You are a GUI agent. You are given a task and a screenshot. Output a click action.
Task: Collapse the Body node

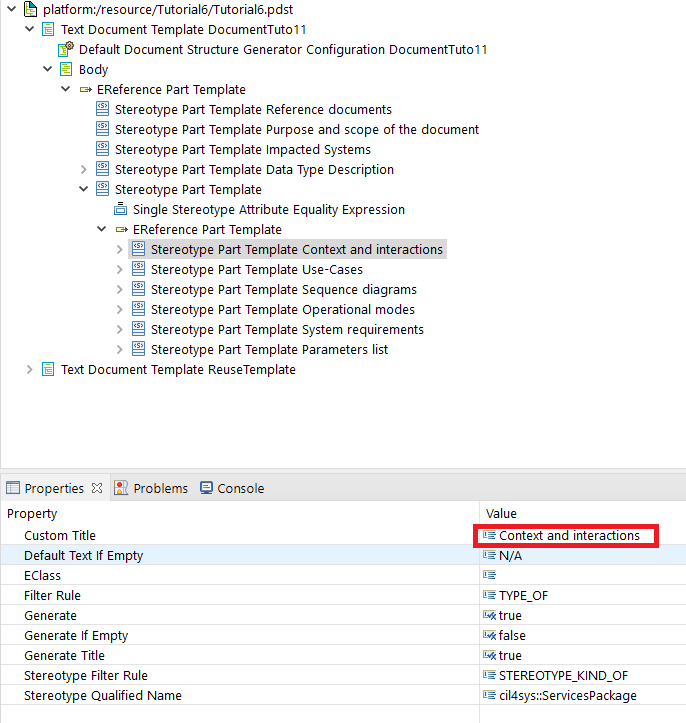[47, 69]
